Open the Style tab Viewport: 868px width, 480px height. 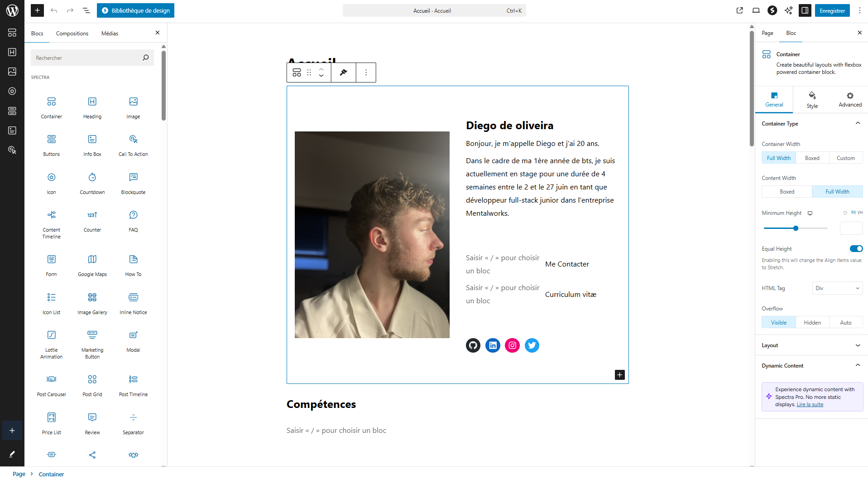[812, 100]
